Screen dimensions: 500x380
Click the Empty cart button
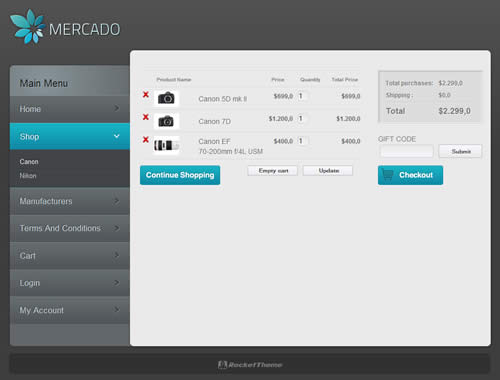coord(273,171)
